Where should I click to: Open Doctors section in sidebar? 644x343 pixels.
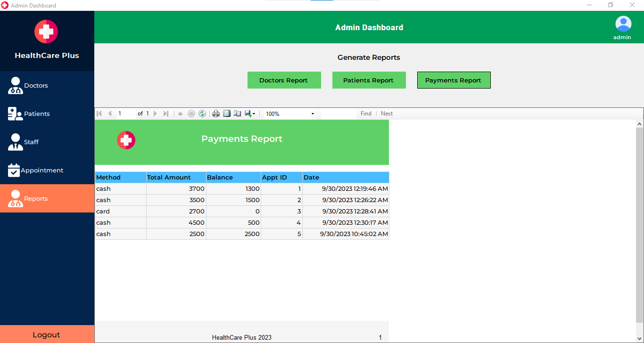click(x=47, y=85)
